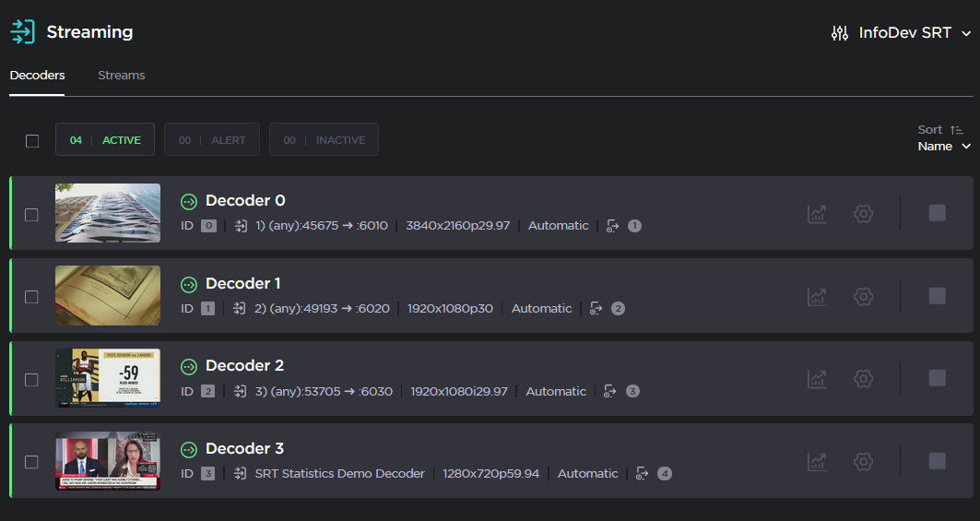Open Decoder 3 settings gear
Viewport: 980px width, 521px height.
863,461
